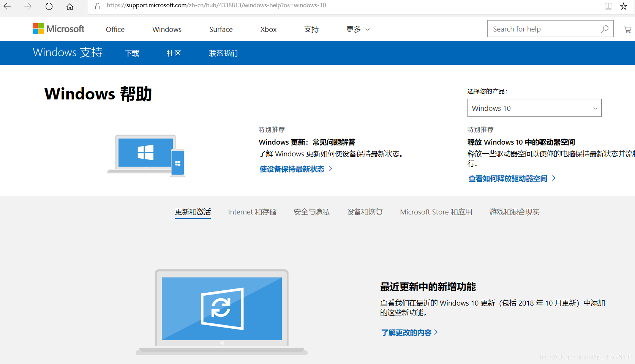This screenshot has width=635, height=364.
Task: Open the Surface nav item
Action: pos(221,29)
